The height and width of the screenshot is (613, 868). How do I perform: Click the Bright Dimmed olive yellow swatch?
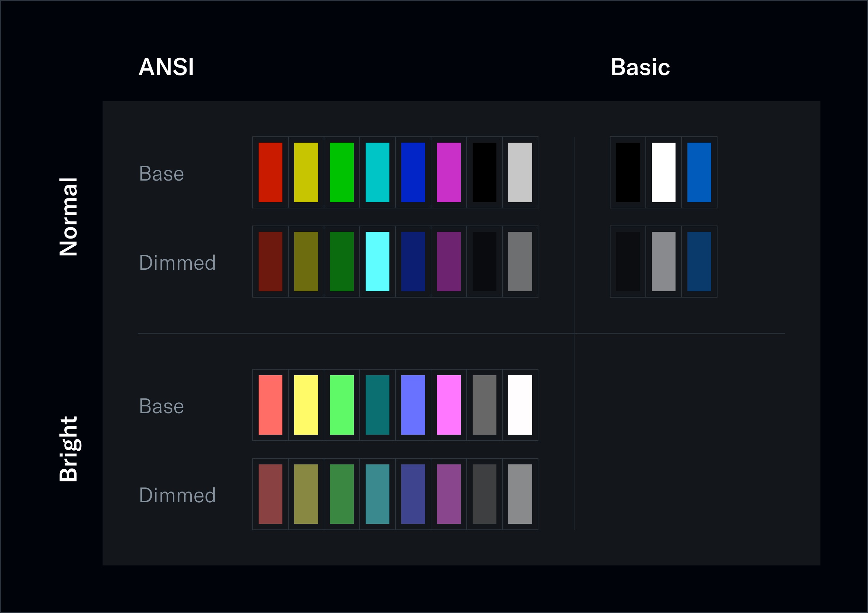(306, 494)
